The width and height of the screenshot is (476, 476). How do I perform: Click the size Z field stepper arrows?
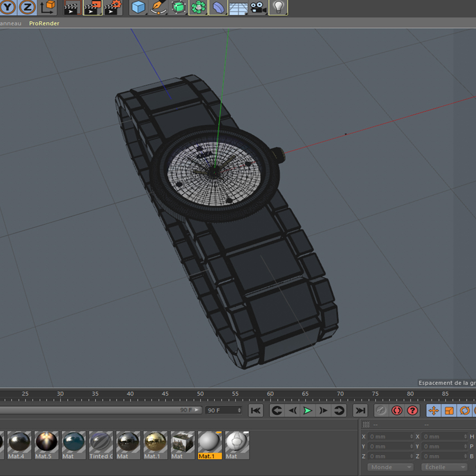coord(465,456)
